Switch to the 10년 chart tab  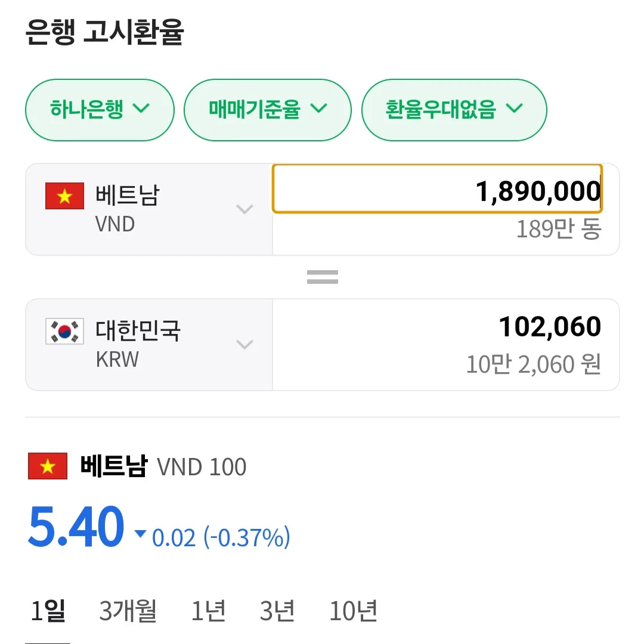point(354,611)
